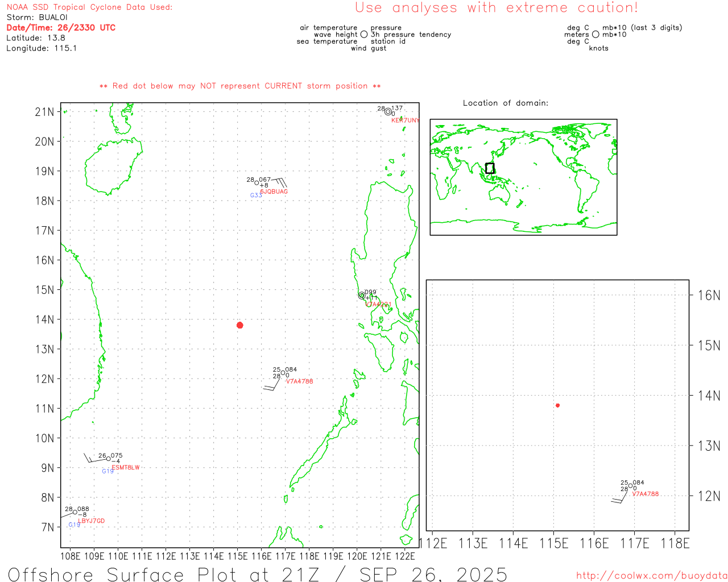
Task: Click the blue 'G19' label under ESMT8LW station
Action: click(108, 471)
